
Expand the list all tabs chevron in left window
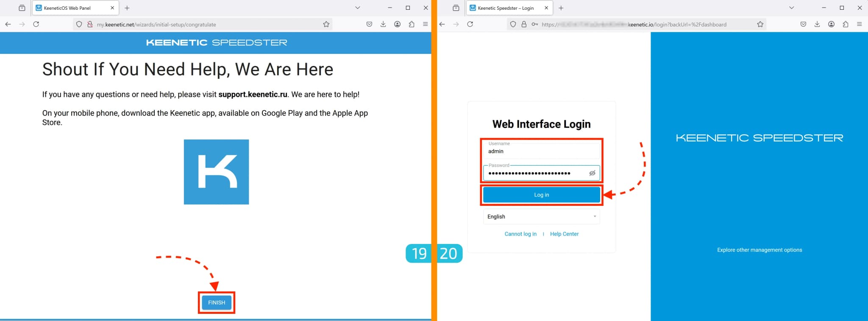357,8
